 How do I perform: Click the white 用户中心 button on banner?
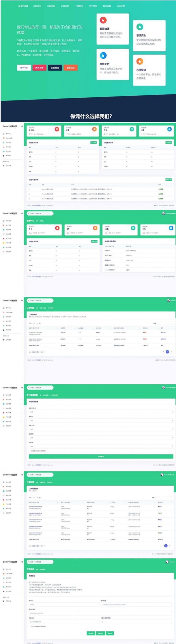tap(24, 68)
